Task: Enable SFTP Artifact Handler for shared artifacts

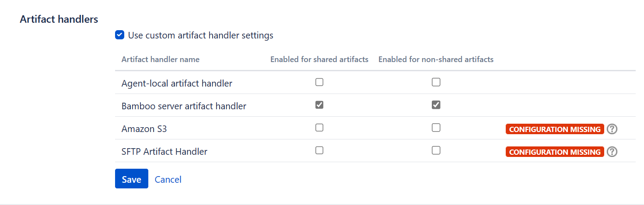Action: point(319,150)
